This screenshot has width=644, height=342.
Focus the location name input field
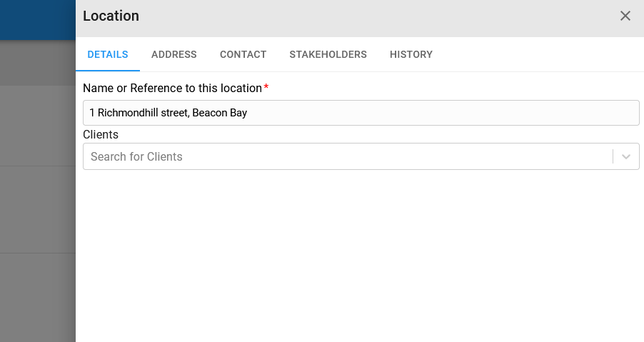click(x=361, y=113)
